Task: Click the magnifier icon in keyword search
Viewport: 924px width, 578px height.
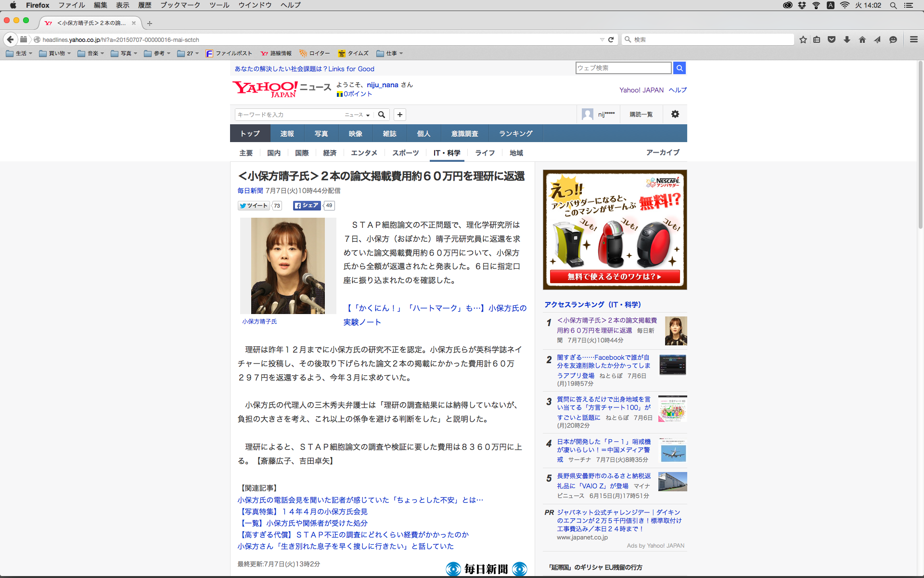Action: 381,115
